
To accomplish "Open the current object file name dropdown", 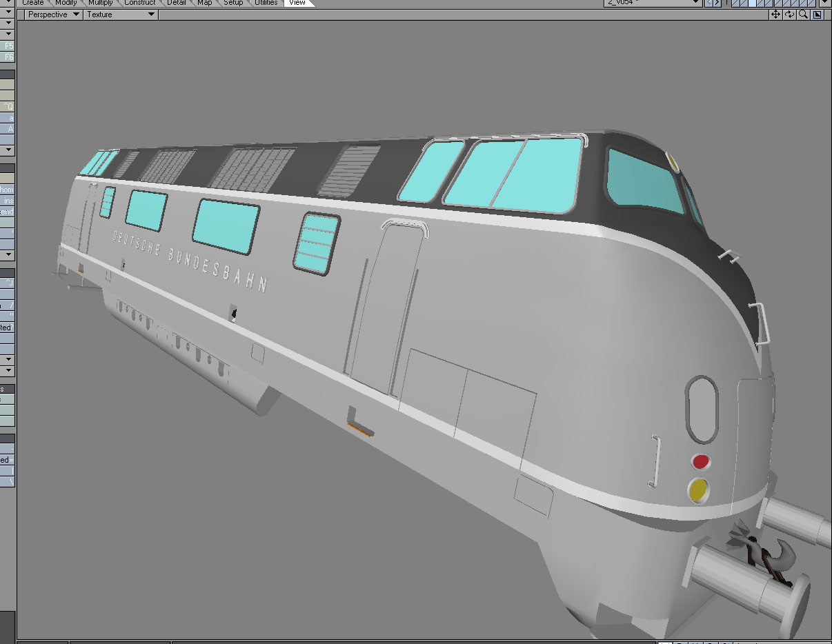I will click(653, 3).
